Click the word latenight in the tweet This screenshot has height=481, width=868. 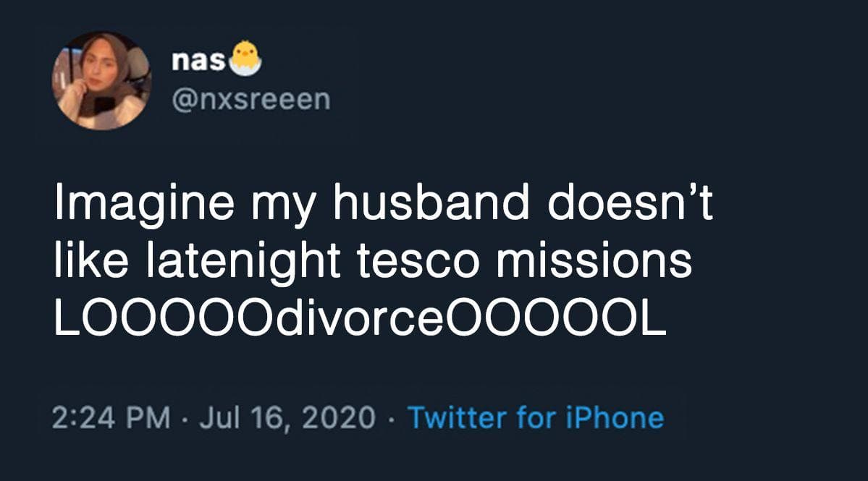click(x=243, y=262)
